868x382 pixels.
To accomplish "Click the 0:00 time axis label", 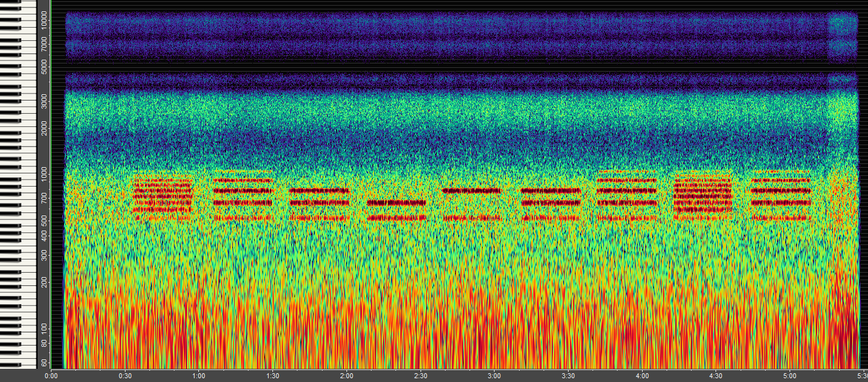I will pos(51,376).
